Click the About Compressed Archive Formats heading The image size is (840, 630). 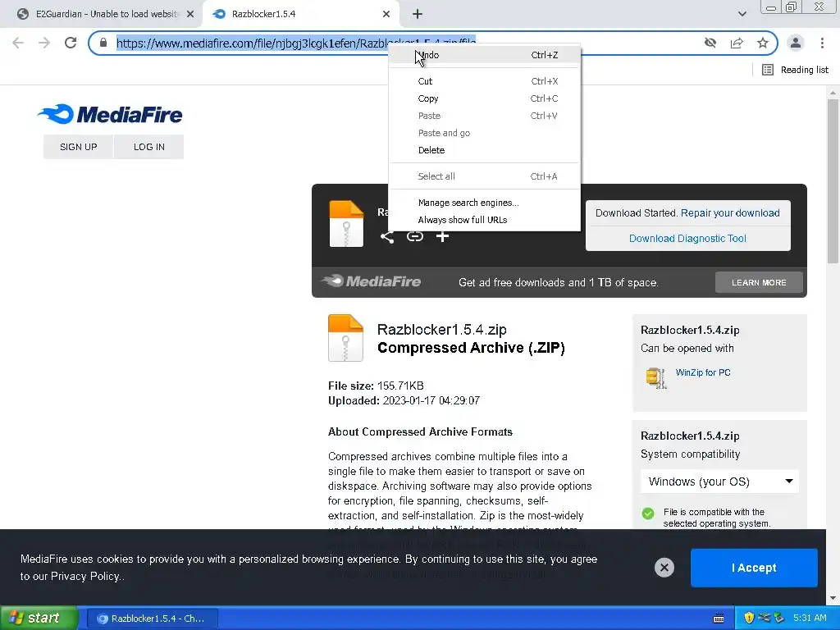pos(420,431)
